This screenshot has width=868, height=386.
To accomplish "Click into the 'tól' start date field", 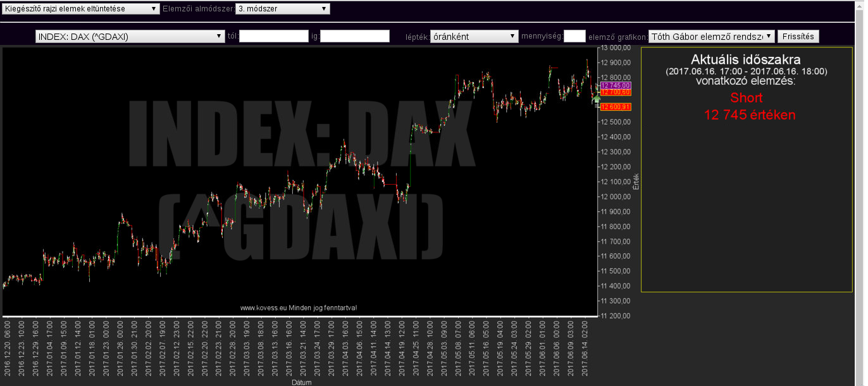I will tap(273, 37).
